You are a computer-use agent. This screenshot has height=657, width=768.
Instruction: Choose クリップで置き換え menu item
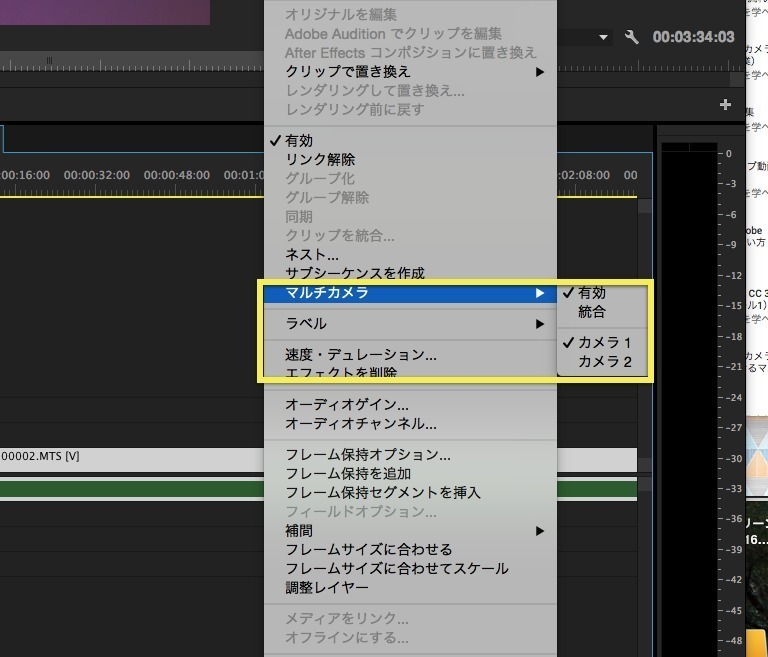410,72
